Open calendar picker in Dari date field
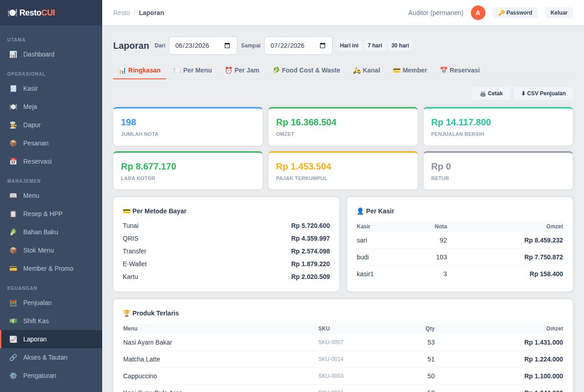 (227, 46)
